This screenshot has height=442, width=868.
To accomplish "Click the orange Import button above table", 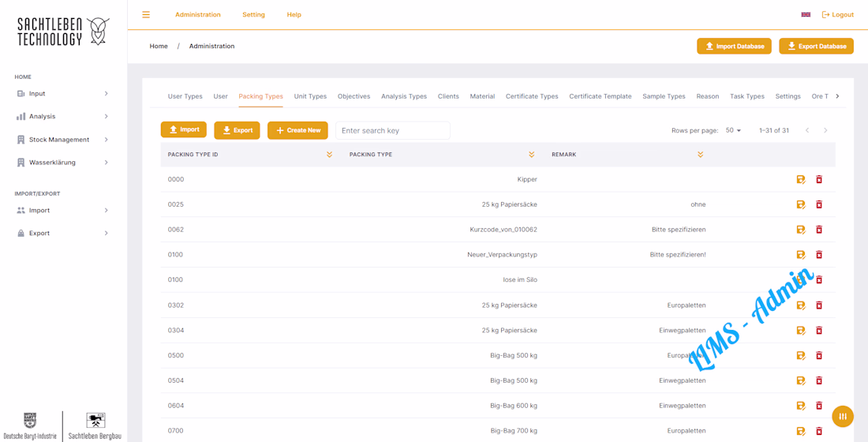I will pos(184,129).
